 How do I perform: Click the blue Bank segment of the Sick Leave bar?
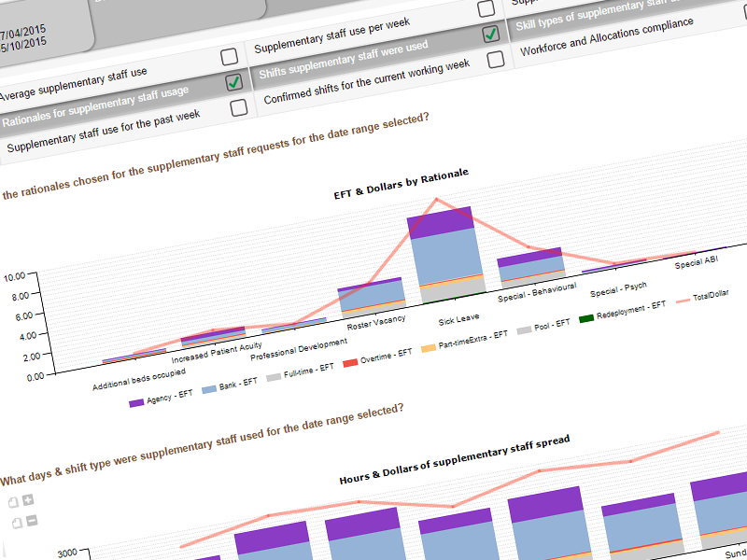coord(446,256)
